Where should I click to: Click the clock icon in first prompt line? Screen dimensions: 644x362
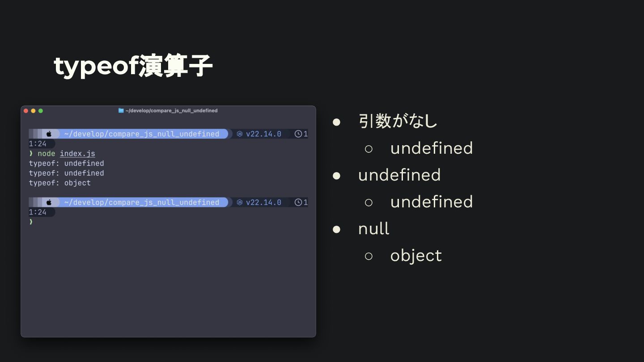tap(298, 134)
